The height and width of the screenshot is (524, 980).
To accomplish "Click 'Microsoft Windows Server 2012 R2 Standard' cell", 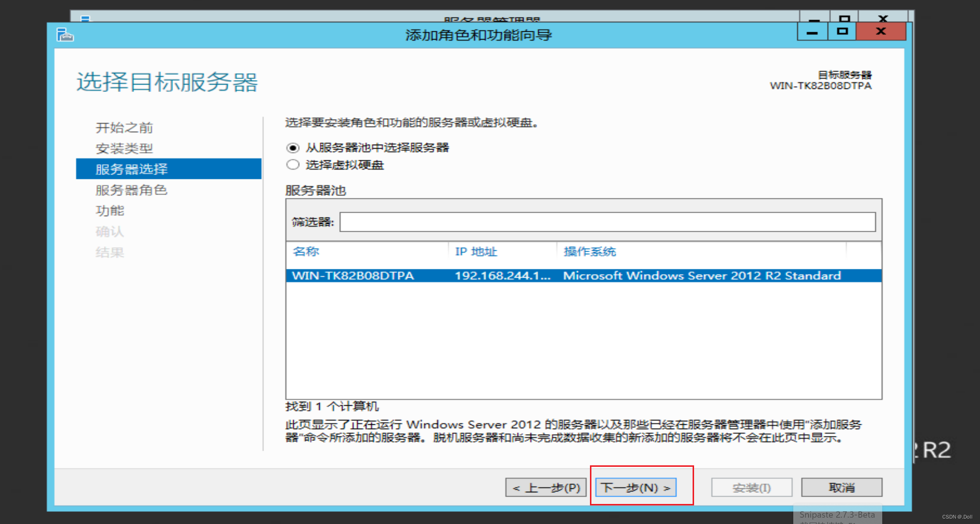I will [x=702, y=276].
